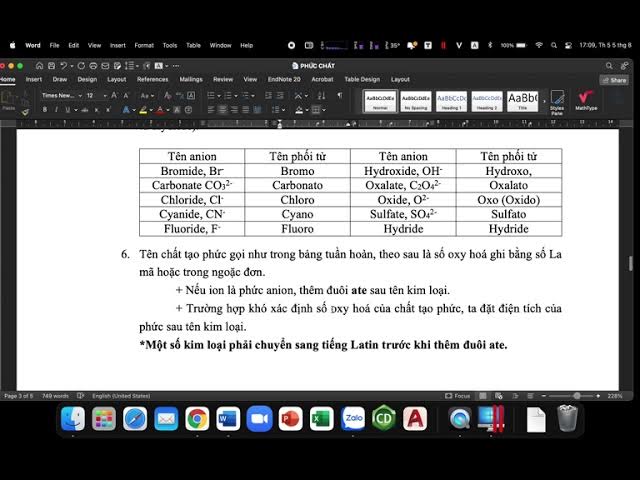The height and width of the screenshot is (480, 640).
Task: Click the vertical scrollbar thumb
Action: [x=631, y=263]
